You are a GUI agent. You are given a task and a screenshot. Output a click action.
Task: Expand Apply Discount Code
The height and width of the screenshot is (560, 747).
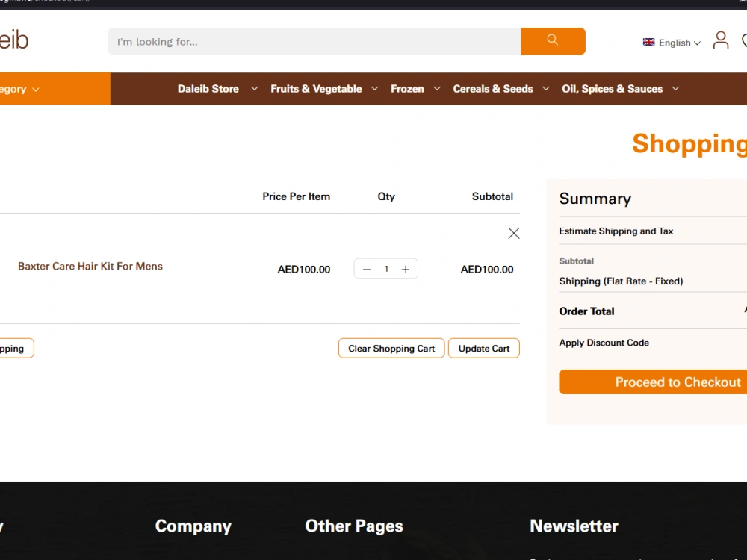(604, 343)
